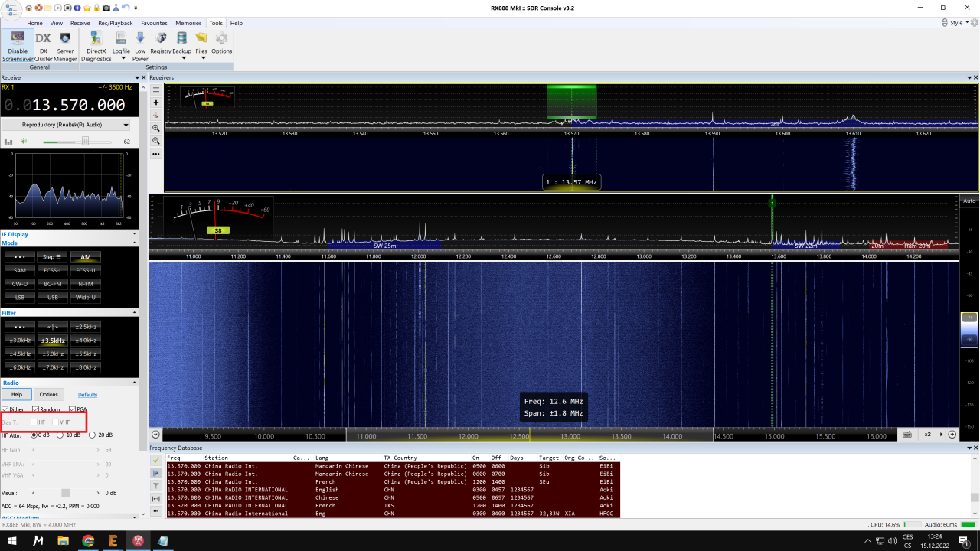
Task: Open the Favourites ribbon tab
Action: click(154, 23)
